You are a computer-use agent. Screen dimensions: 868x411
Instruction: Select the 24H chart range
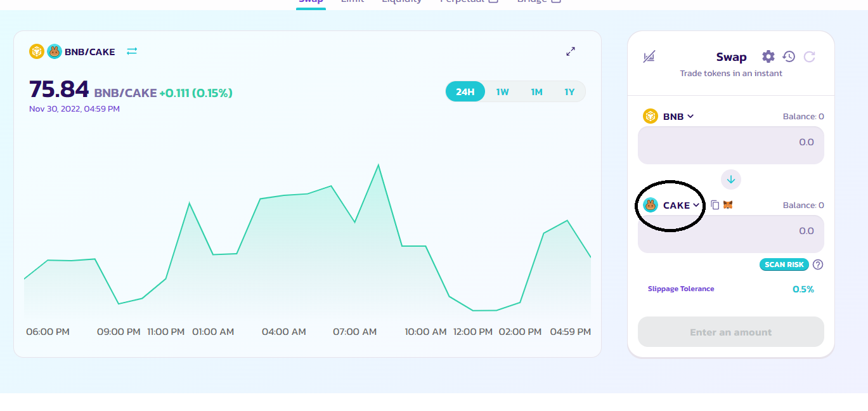(x=465, y=92)
